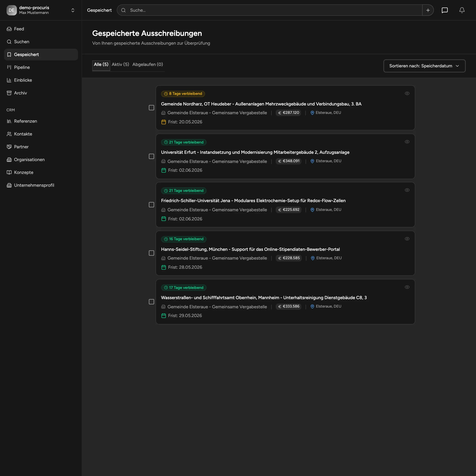Click the €228.585 value
This screenshot has height=476, width=476.
coord(289,258)
